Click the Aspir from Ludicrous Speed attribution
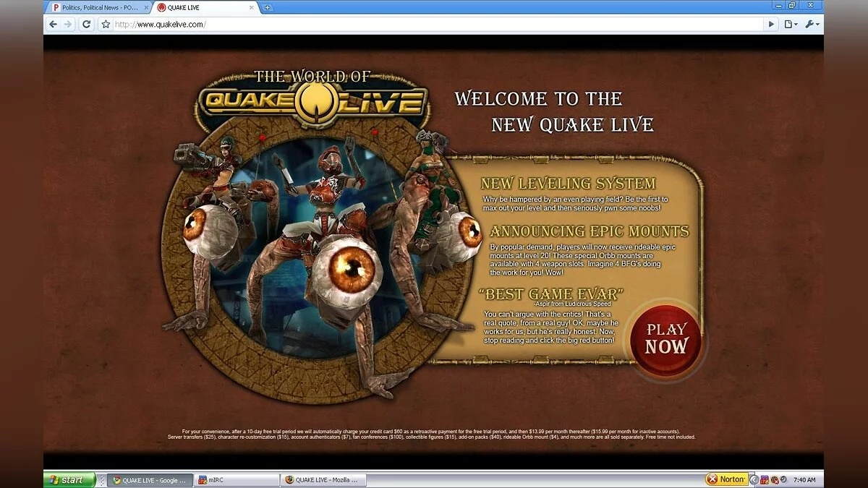The image size is (868, 488). pyautogui.click(x=573, y=304)
